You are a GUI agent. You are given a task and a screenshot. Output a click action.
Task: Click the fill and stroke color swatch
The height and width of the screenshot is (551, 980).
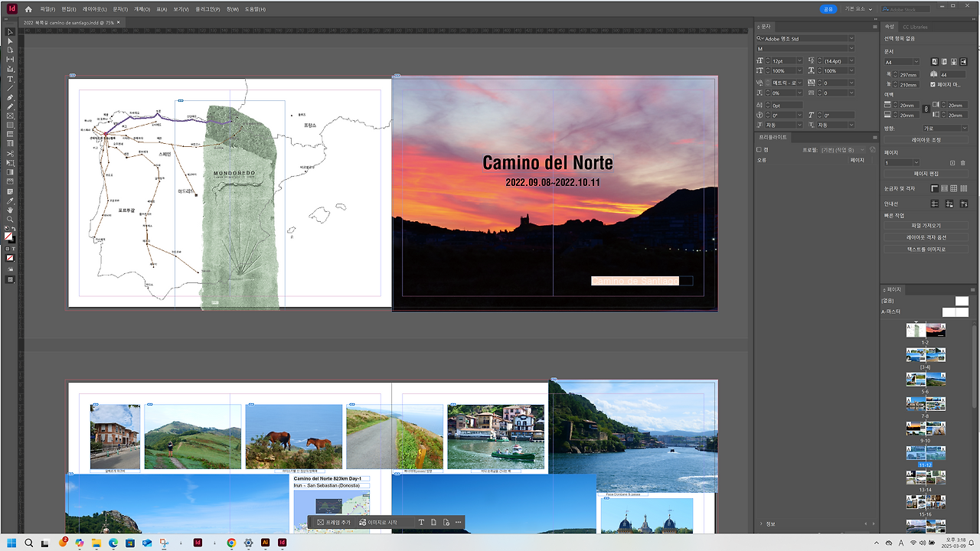pyautogui.click(x=9, y=236)
